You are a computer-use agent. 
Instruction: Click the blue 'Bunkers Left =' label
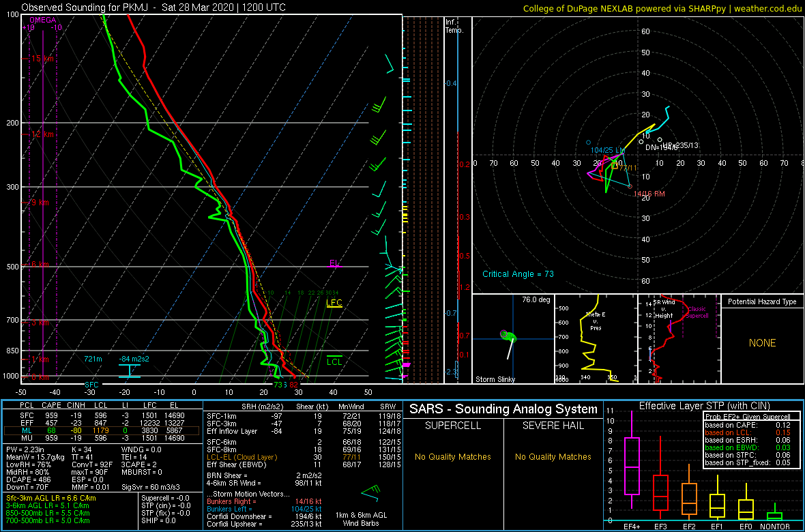(229, 508)
